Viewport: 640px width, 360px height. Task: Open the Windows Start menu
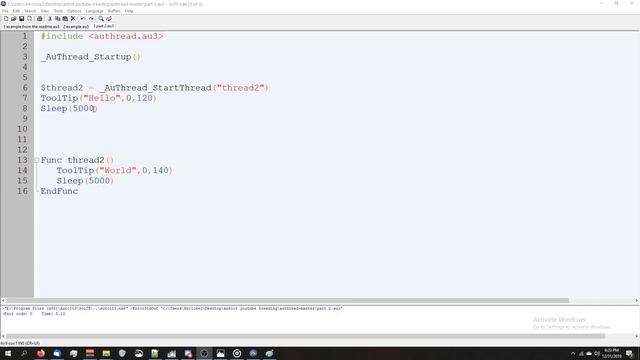coord(8,353)
